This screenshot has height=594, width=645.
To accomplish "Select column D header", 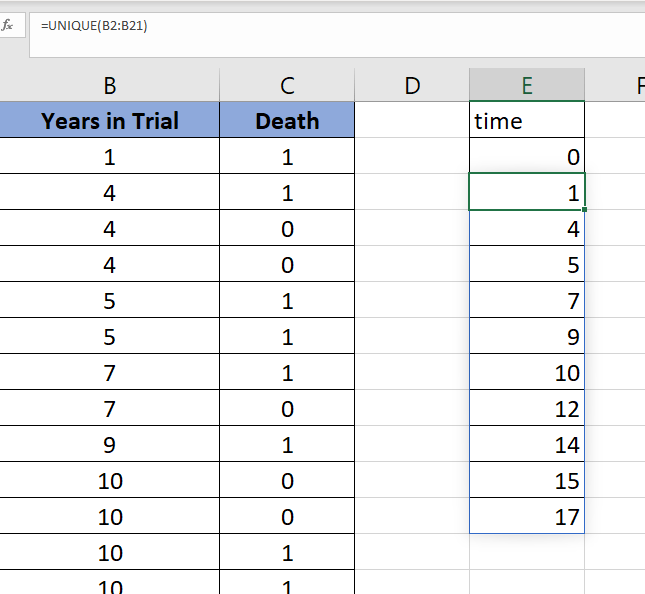I will [x=412, y=85].
